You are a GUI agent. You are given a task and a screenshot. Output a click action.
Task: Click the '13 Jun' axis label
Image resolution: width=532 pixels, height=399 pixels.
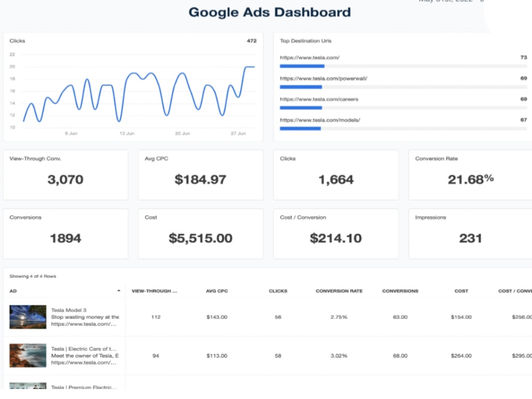click(127, 134)
